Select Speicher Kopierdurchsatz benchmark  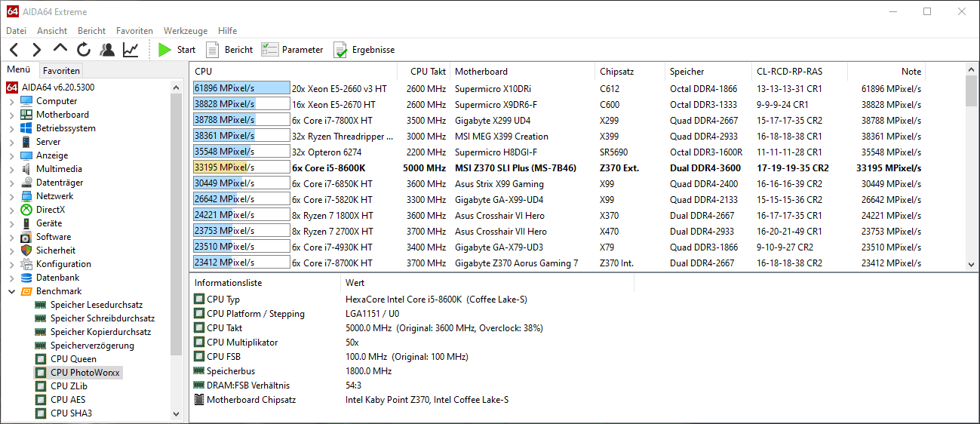(100, 332)
